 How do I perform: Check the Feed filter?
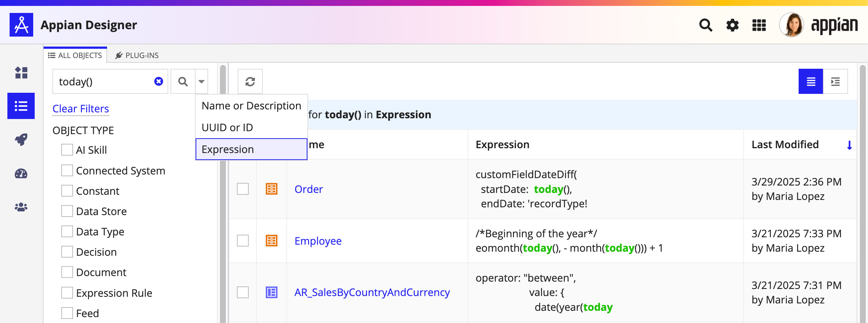tap(67, 313)
